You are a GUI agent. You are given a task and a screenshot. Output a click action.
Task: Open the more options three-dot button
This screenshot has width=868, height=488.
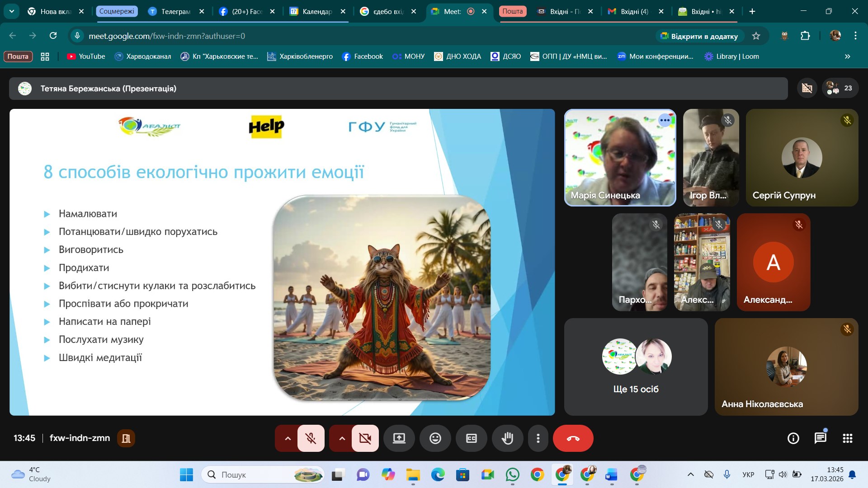(x=538, y=438)
